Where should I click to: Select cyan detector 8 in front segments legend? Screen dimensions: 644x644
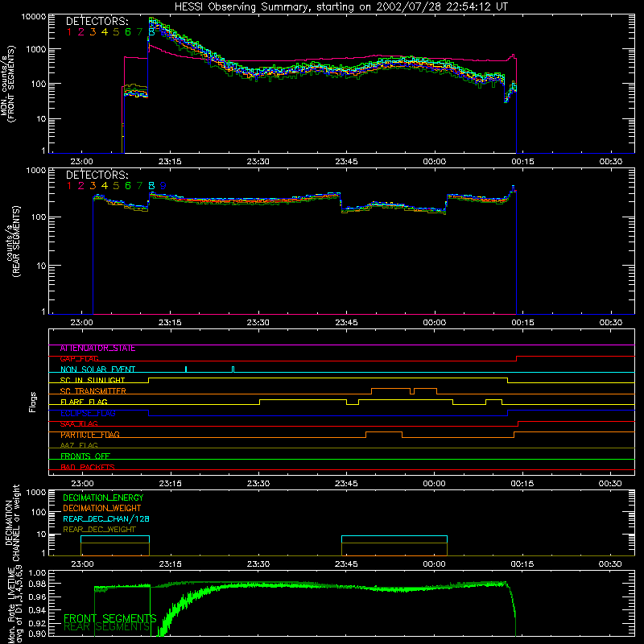[151, 32]
